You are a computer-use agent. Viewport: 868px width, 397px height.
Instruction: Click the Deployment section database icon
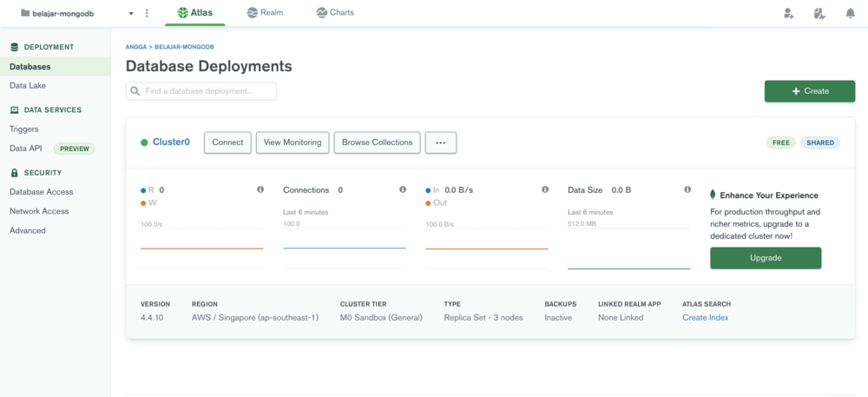[x=15, y=47]
